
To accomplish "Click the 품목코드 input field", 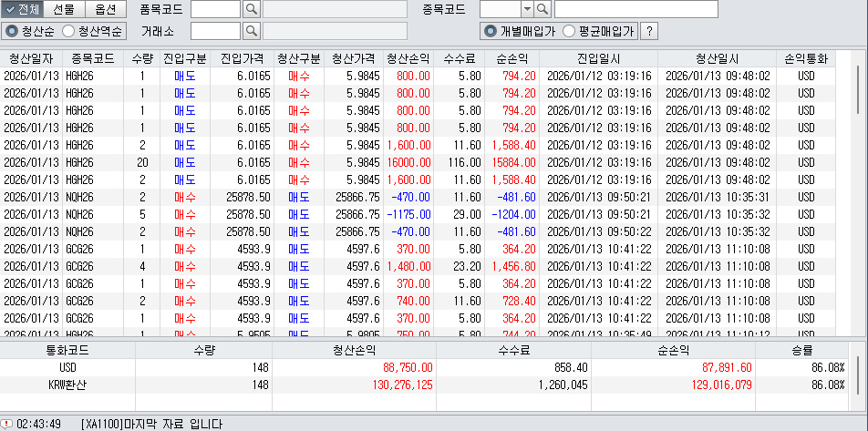I will tap(215, 9).
